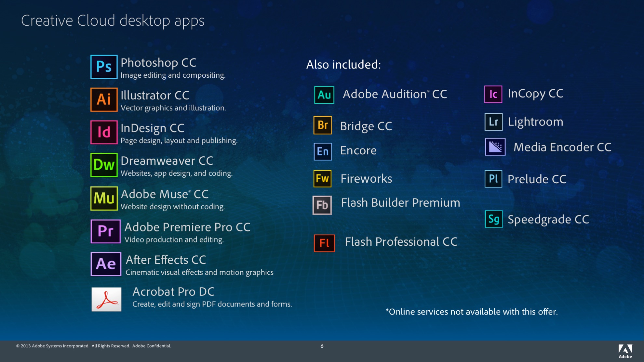
Task: Select the After Effects Ae icon
Action: pos(106,264)
